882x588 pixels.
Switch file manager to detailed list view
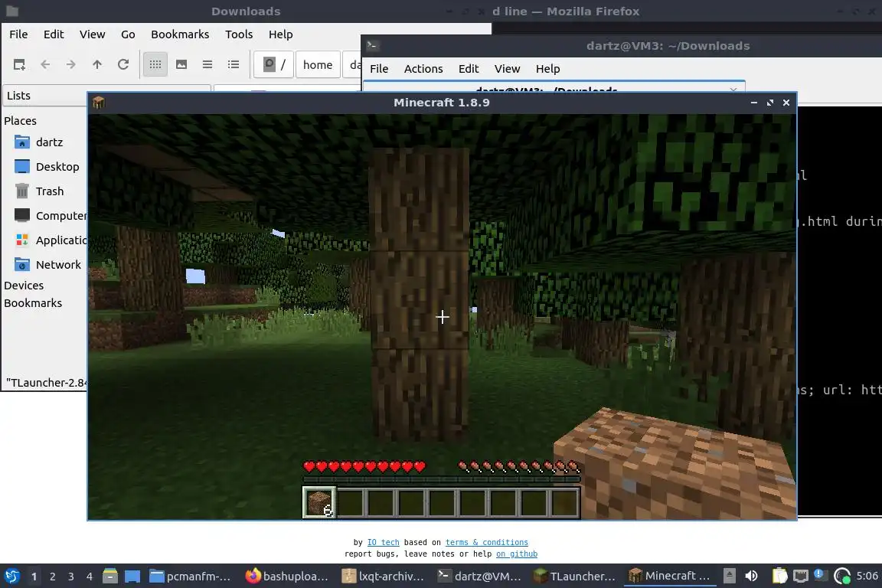click(x=234, y=65)
